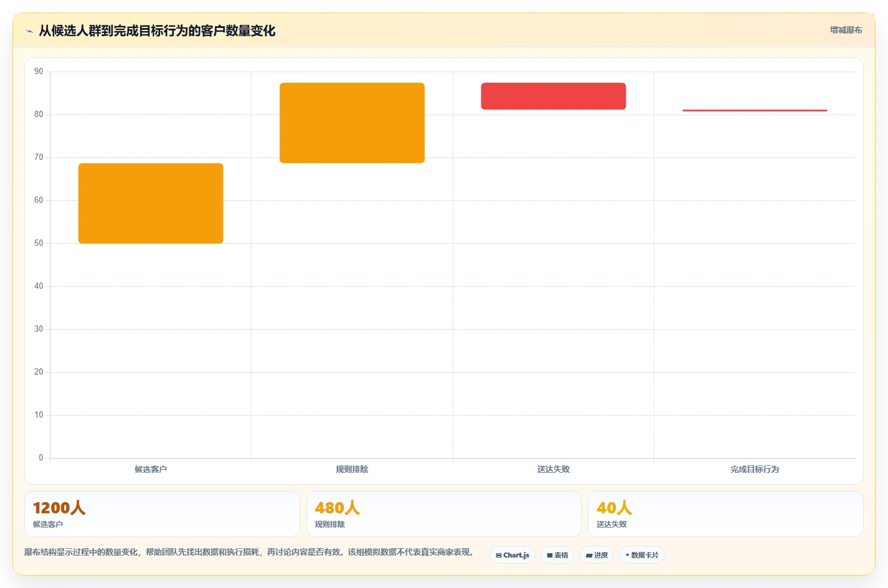Click the y-axis value 30
This screenshot has width=888, height=588.
click(x=39, y=329)
